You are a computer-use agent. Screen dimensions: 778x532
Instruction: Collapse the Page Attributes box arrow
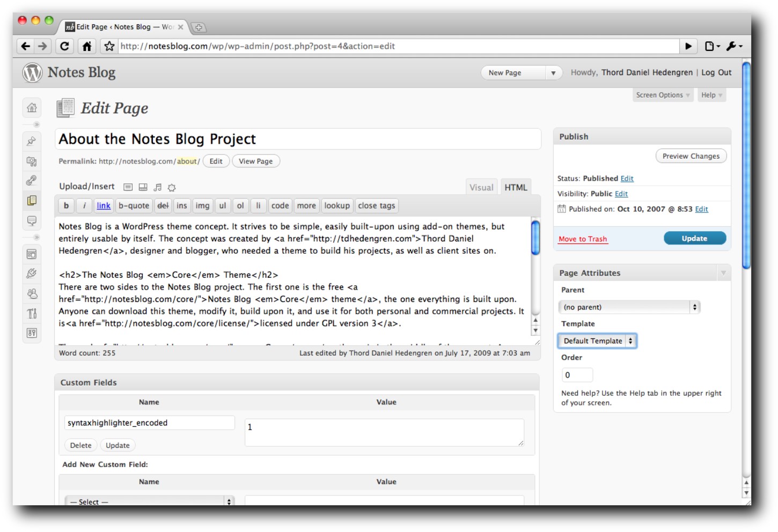tap(723, 273)
